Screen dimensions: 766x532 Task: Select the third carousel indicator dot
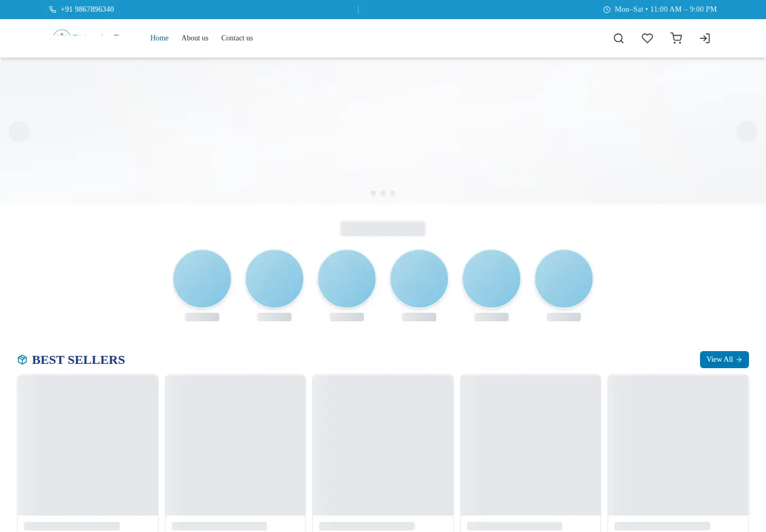(393, 193)
